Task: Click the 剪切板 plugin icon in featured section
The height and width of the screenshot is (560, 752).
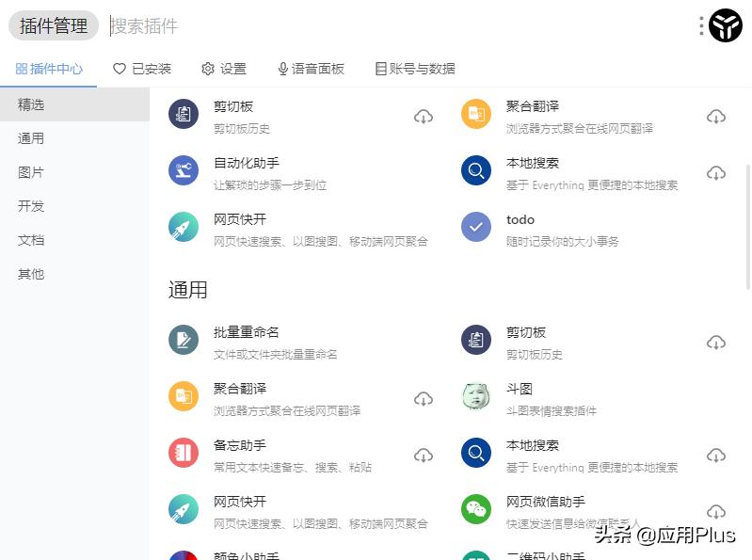Action: click(x=184, y=114)
